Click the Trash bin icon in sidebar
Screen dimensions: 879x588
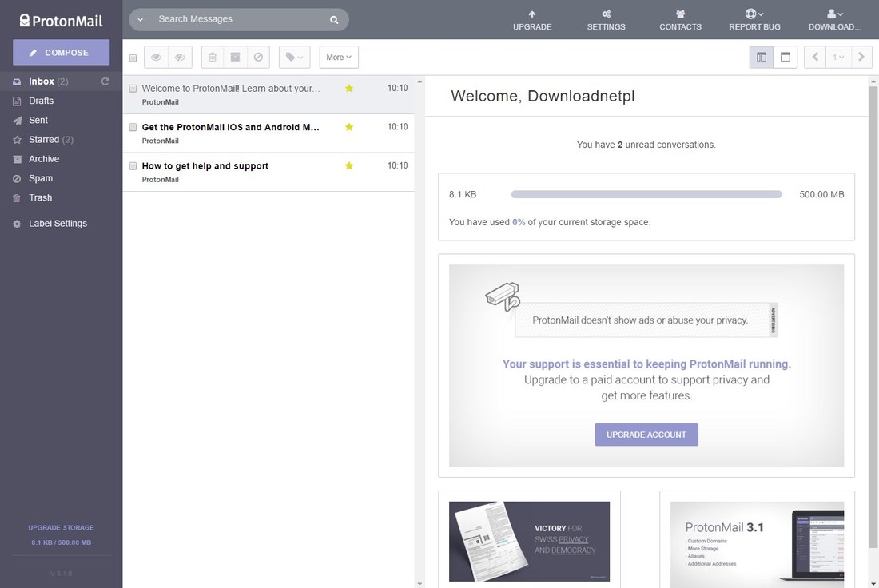point(17,198)
